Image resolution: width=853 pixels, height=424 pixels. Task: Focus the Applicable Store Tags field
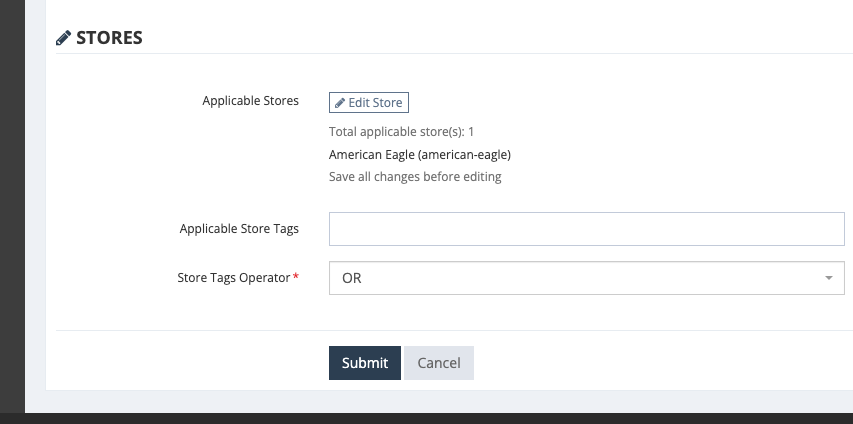(586, 229)
